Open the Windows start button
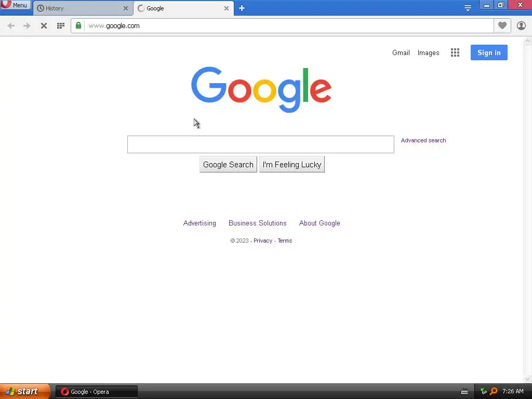Image resolution: width=532 pixels, height=399 pixels. (x=24, y=392)
